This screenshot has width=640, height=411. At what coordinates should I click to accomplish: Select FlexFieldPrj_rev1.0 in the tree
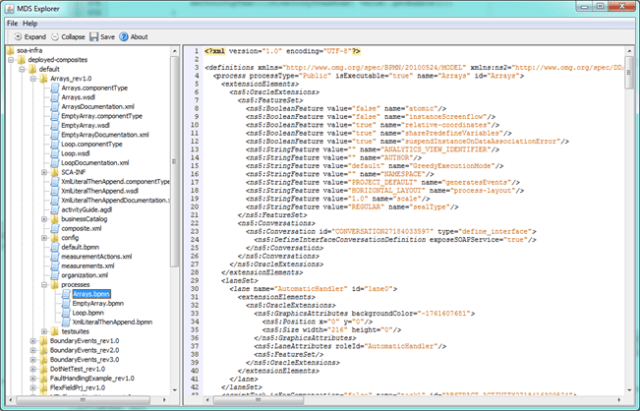(78, 388)
